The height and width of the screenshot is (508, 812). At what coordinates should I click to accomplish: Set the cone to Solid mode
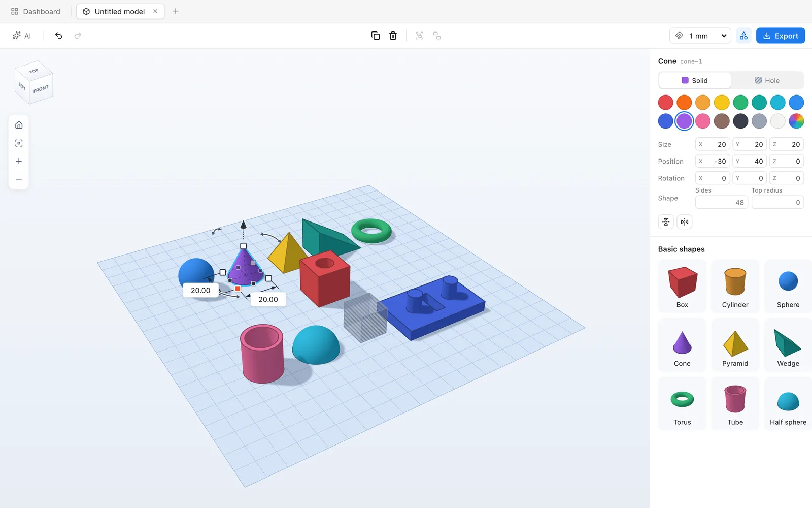coord(695,80)
